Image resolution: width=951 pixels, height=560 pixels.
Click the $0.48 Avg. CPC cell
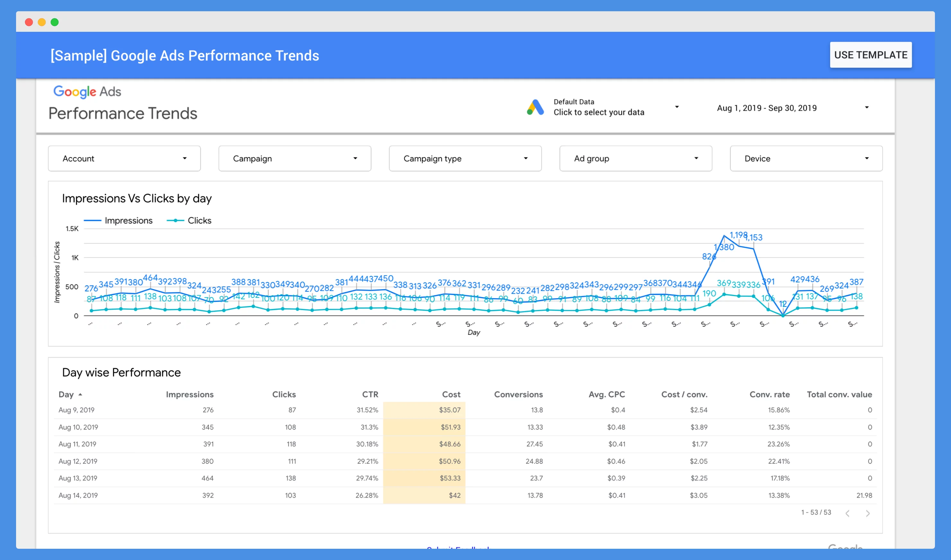click(x=616, y=427)
